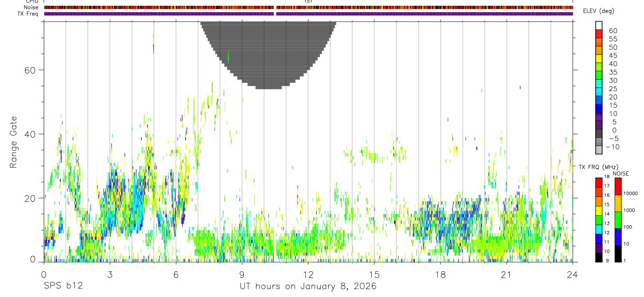Click the x-axis title UT hours on January 8, 2026

point(308,287)
